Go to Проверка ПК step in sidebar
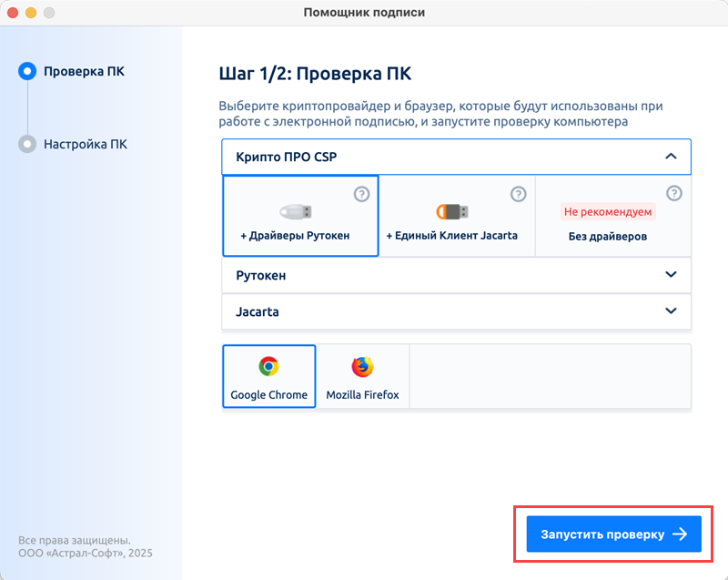The width and height of the screenshot is (728, 580). pyautogui.click(x=84, y=72)
